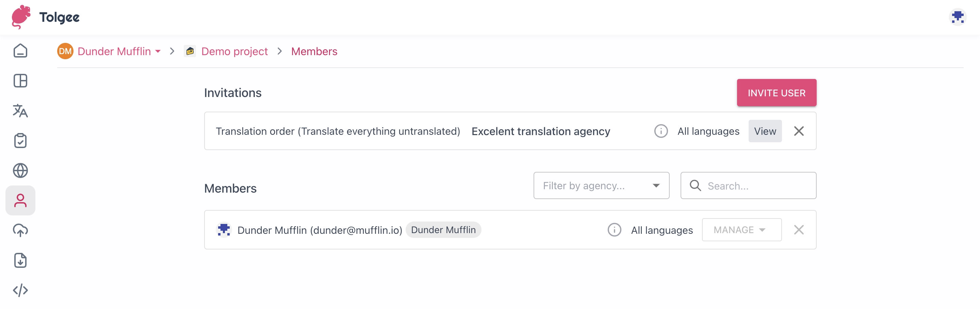The height and width of the screenshot is (309, 980).
Task: Open the project dashboard sidebar icon
Action: tap(20, 81)
